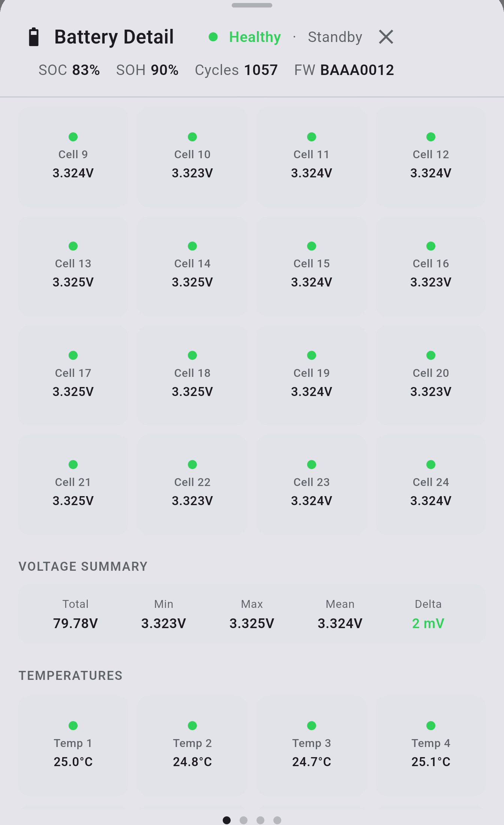Click the Delta 2 mV value
This screenshot has width=504, height=825.
point(428,623)
